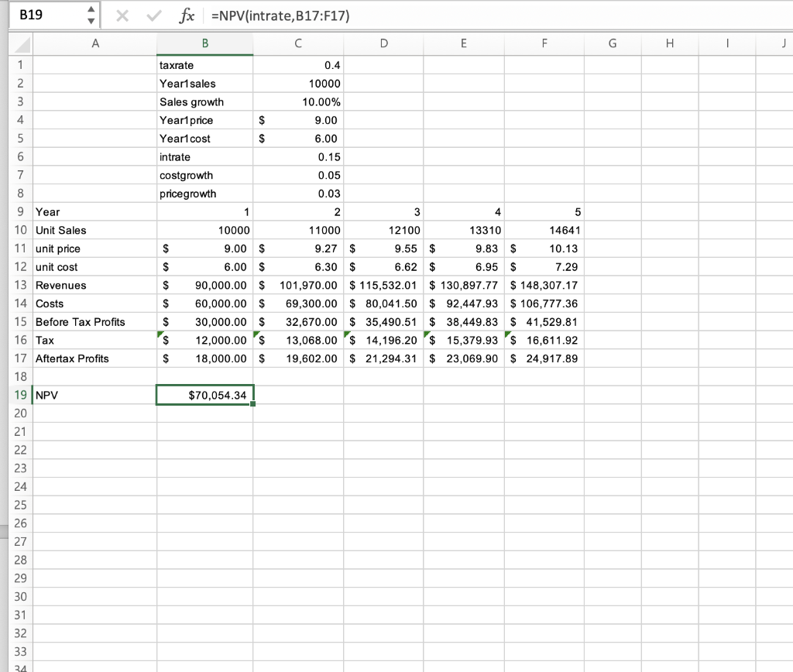793x672 pixels.
Task: Click column header A to select it
Action: pos(95,44)
